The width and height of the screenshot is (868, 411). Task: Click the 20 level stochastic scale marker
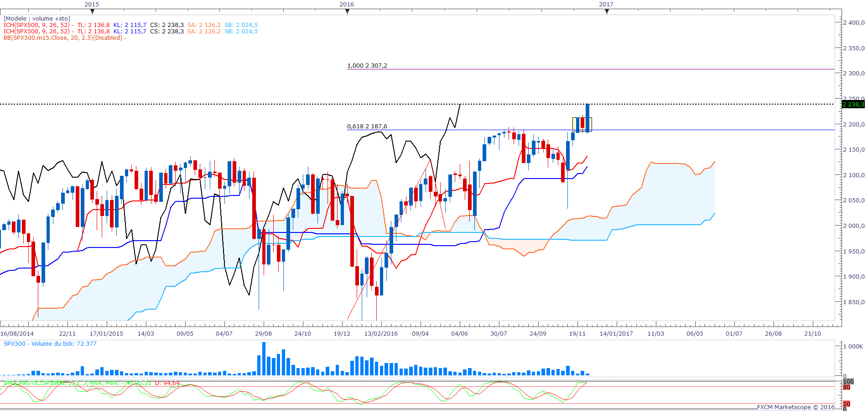pos(847,404)
